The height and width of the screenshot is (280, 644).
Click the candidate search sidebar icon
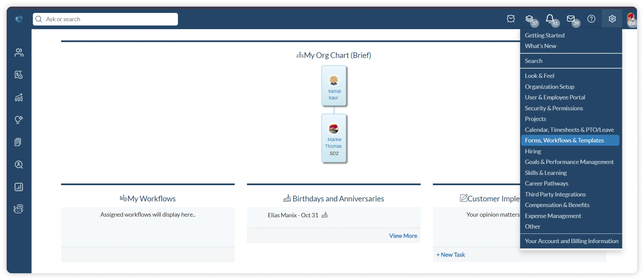19,165
